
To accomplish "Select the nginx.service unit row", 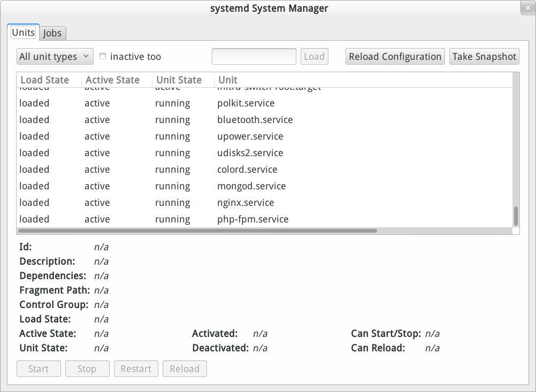I will coord(246,202).
